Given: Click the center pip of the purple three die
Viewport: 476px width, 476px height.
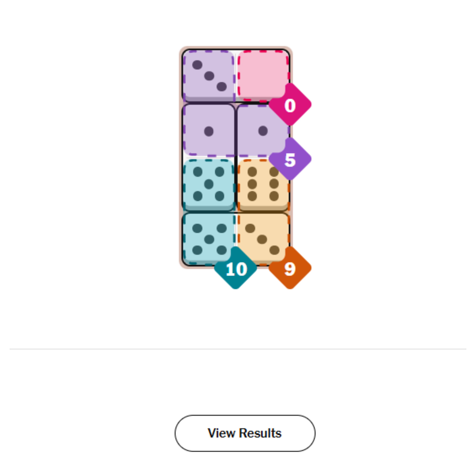Looking at the screenshot, I should pyautogui.click(x=209, y=76).
